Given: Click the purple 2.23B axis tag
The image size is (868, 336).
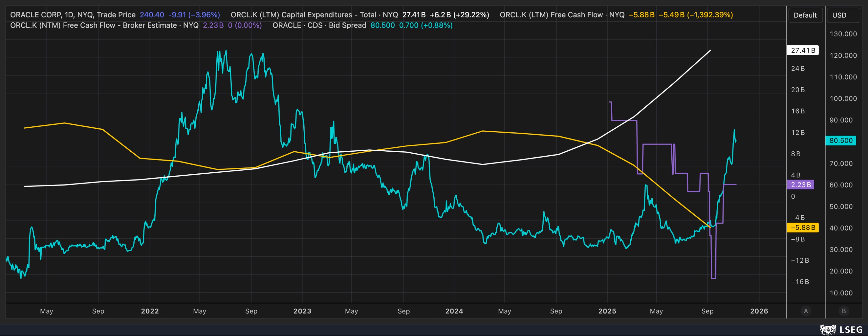Looking at the screenshot, I should (x=800, y=185).
